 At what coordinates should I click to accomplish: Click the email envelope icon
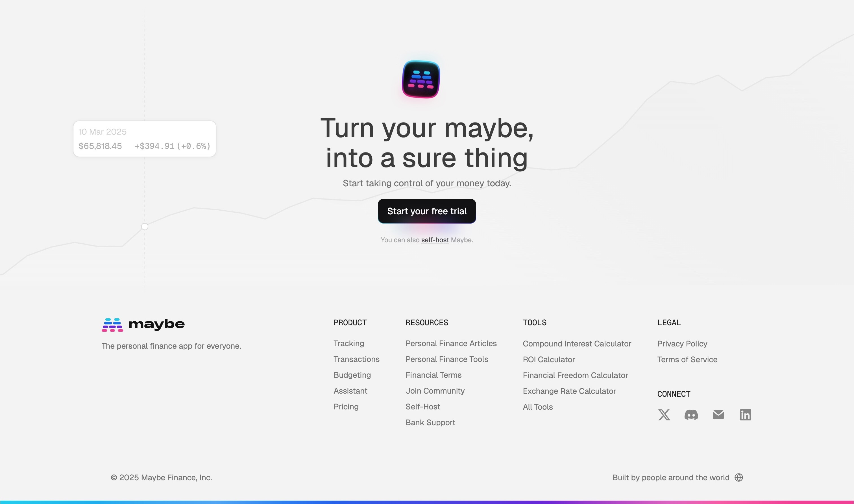(718, 415)
